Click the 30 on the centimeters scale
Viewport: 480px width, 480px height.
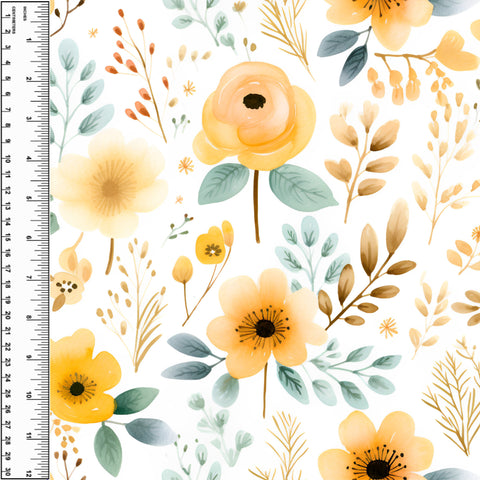click(x=8, y=472)
